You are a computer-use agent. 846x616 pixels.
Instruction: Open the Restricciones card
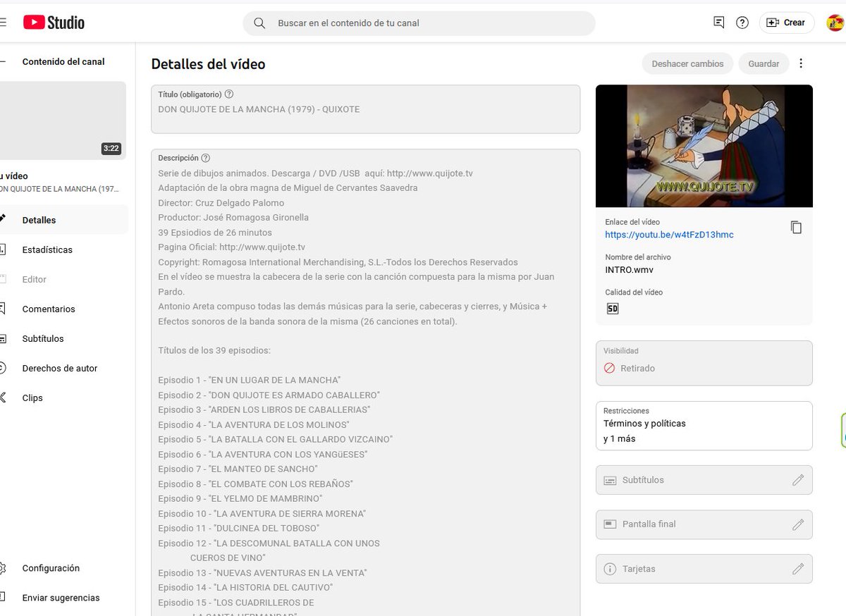[x=704, y=426]
